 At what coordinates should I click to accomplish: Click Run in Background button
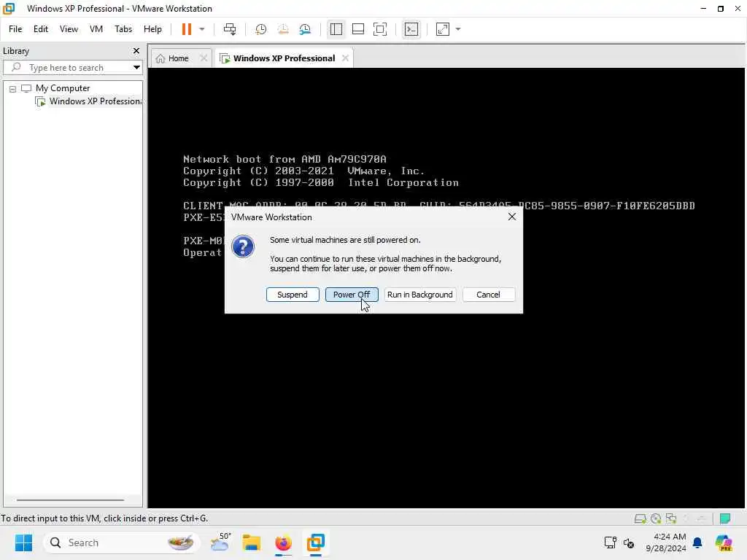coord(419,295)
